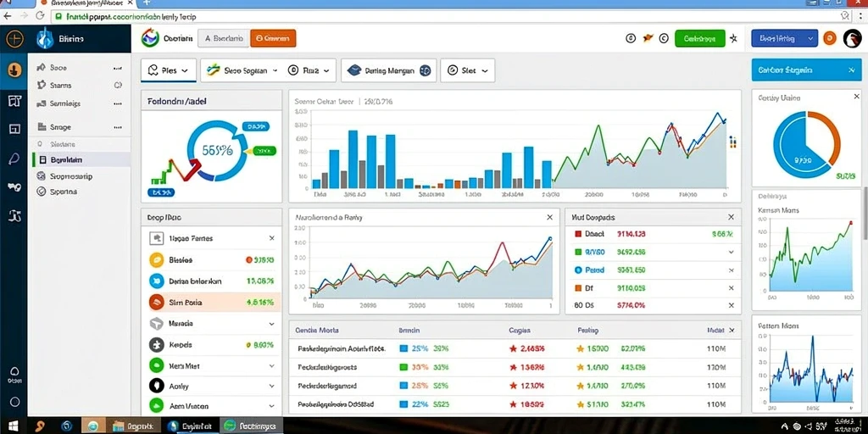Click the orange circle icon in left sidebar
This screenshot has width=868, height=434.
click(14, 70)
